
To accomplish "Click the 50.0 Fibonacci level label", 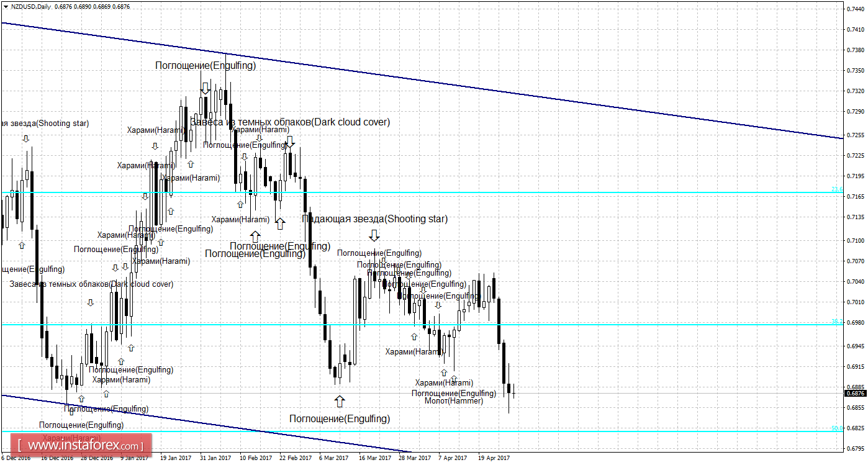I will (x=837, y=428).
